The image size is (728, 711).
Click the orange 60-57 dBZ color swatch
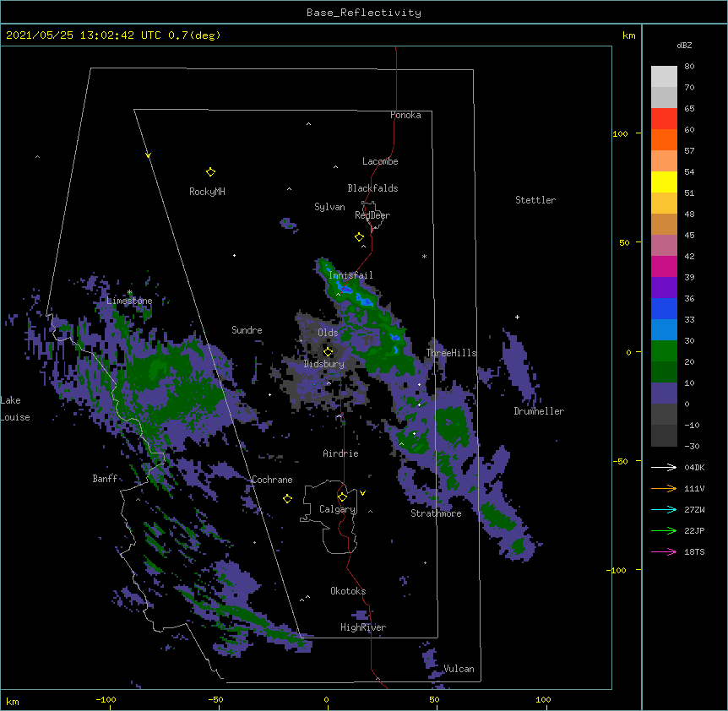(x=664, y=139)
